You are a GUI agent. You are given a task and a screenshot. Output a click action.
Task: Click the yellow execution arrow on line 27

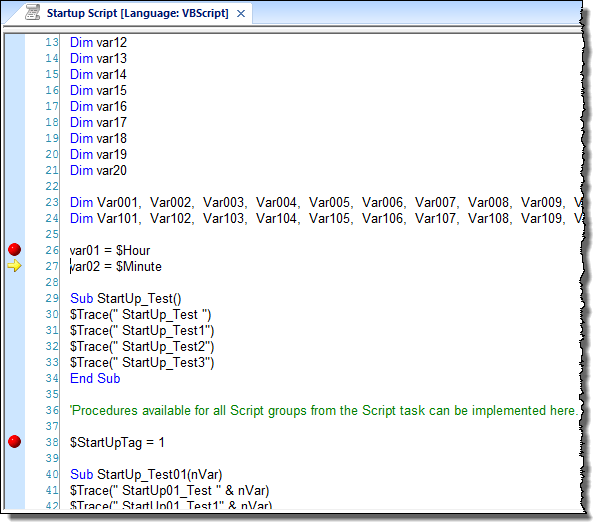point(15,266)
